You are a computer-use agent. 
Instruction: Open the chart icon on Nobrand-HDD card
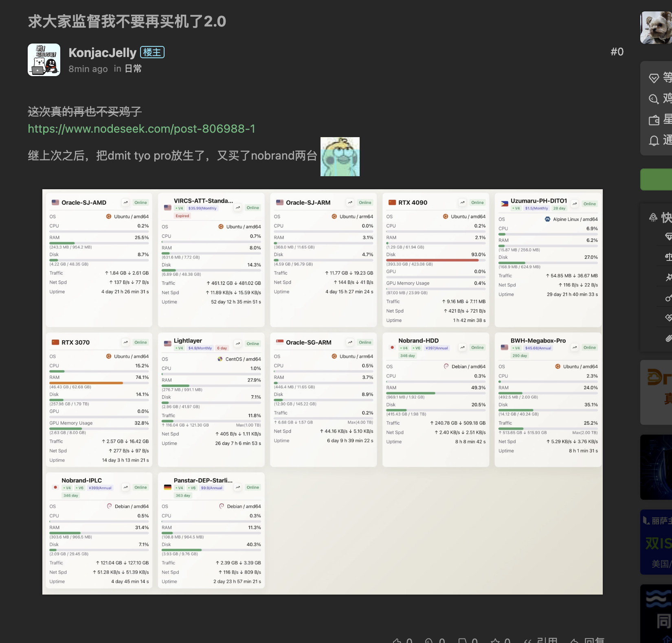pyautogui.click(x=463, y=348)
